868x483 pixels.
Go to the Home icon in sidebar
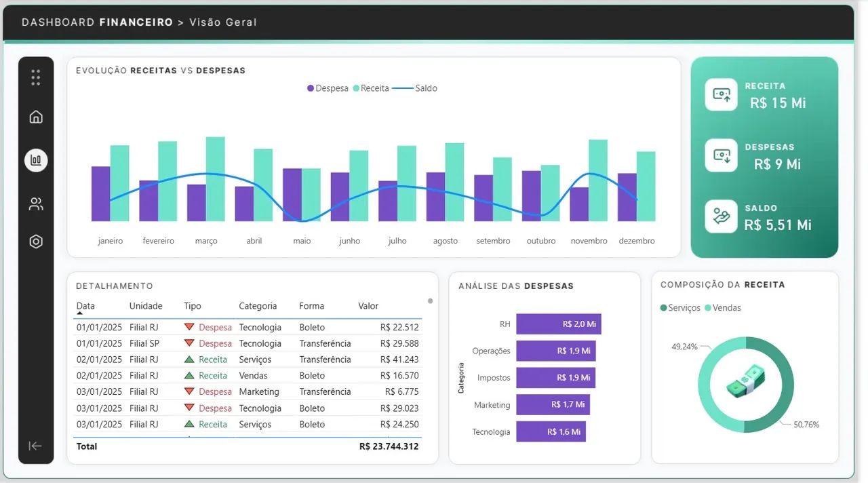pyautogui.click(x=36, y=117)
